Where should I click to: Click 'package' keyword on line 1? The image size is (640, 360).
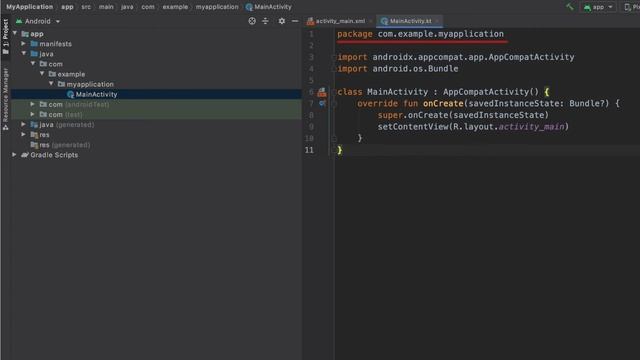point(355,34)
